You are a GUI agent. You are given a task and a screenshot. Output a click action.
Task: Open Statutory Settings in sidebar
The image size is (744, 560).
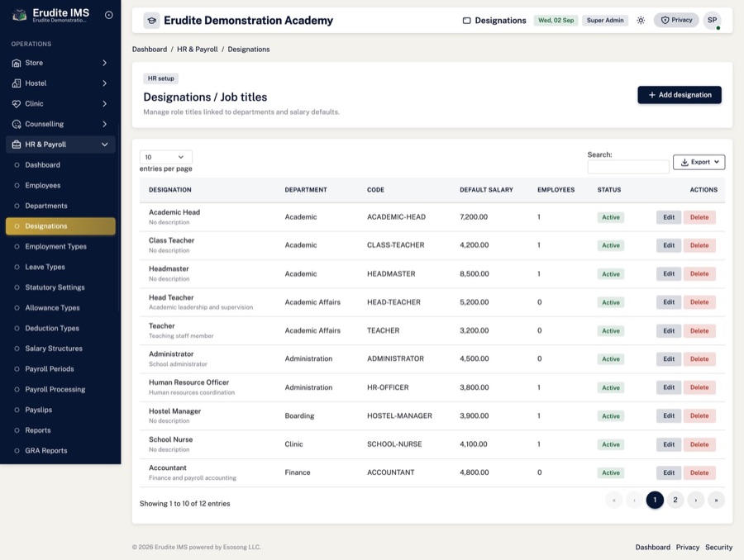click(x=60, y=287)
